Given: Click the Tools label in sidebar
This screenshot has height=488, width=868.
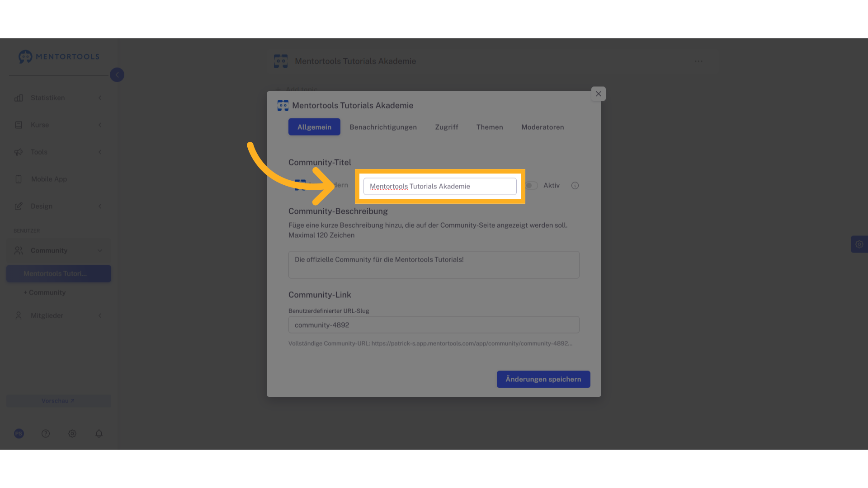Looking at the screenshot, I should [x=39, y=152].
